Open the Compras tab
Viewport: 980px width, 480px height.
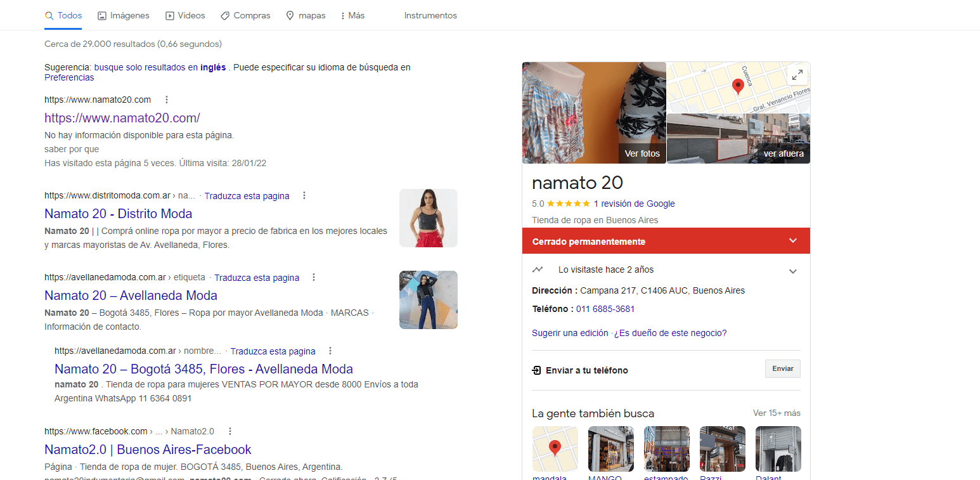click(245, 15)
